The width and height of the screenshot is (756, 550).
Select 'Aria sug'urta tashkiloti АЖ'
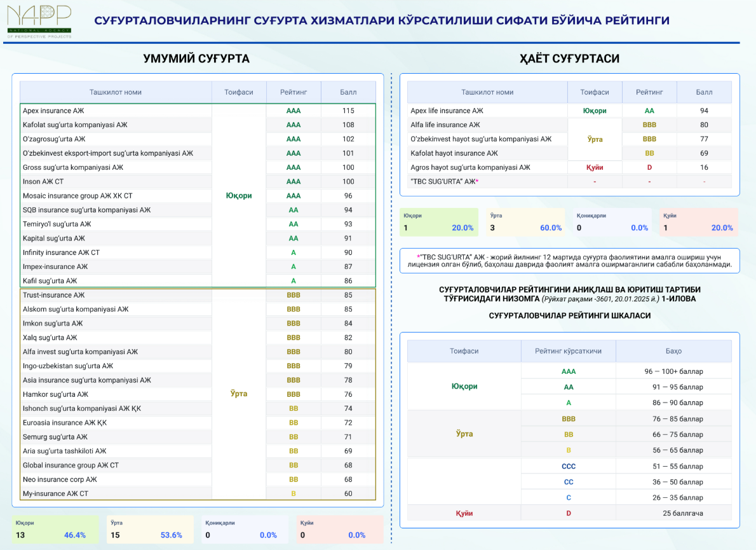tap(64, 451)
